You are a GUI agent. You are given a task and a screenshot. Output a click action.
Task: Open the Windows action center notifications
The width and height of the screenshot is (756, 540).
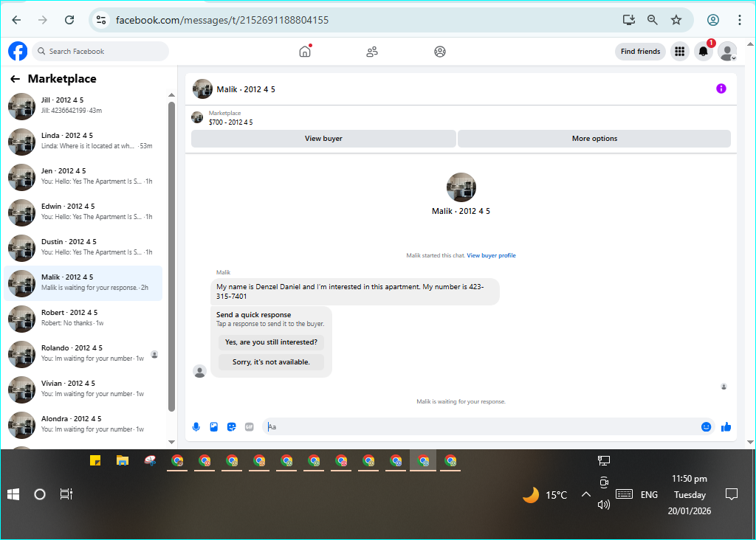[732, 494]
